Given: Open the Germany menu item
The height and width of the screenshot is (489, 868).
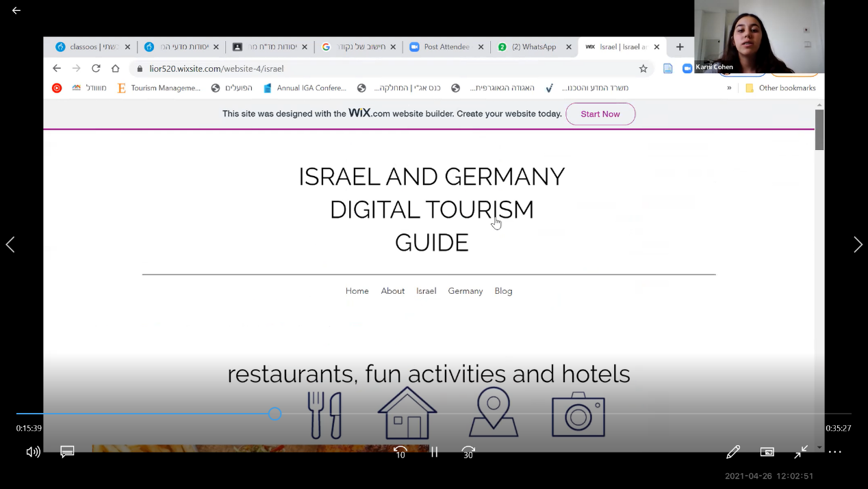Looking at the screenshot, I should click(465, 291).
